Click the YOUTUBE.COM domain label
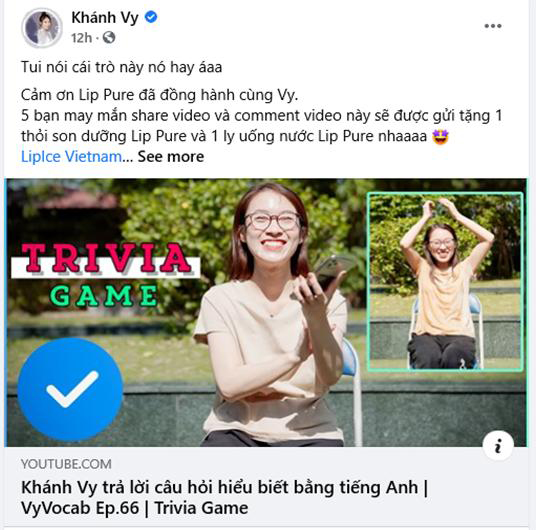The image size is (536, 530). [66, 464]
